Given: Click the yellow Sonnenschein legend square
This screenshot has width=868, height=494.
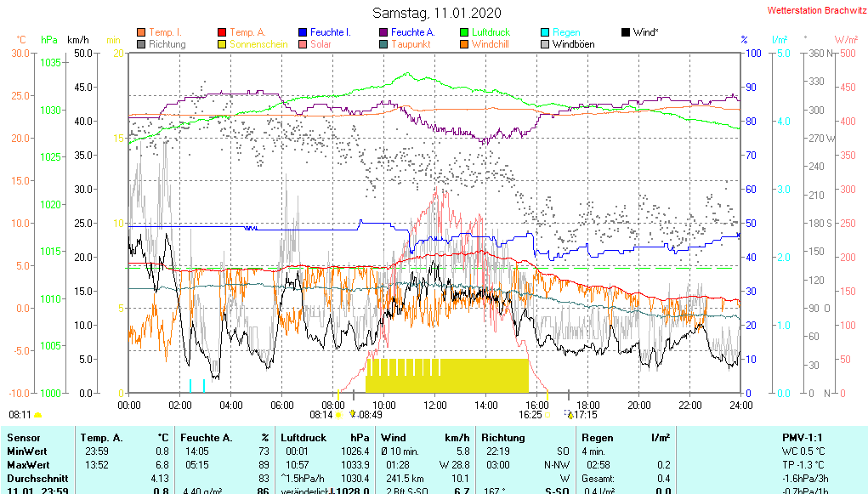Looking at the screenshot, I should tap(223, 44).
